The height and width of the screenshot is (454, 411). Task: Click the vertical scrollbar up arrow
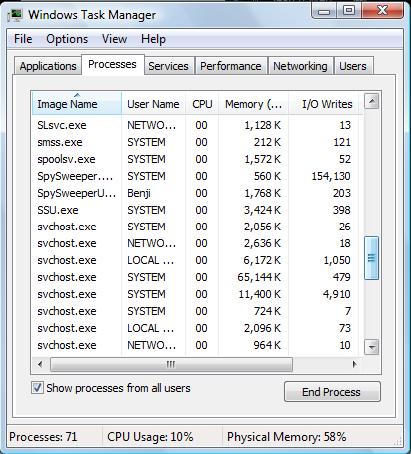click(x=372, y=101)
